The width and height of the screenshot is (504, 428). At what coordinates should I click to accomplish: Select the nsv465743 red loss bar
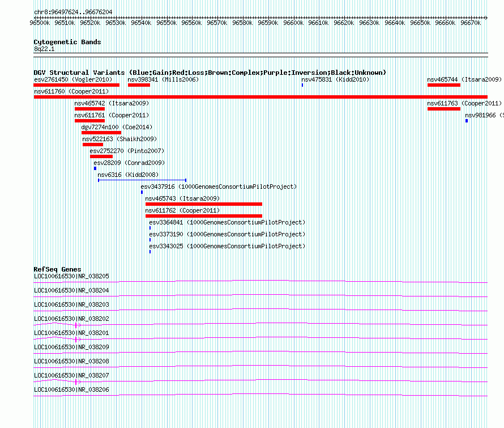pyautogui.click(x=204, y=204)
